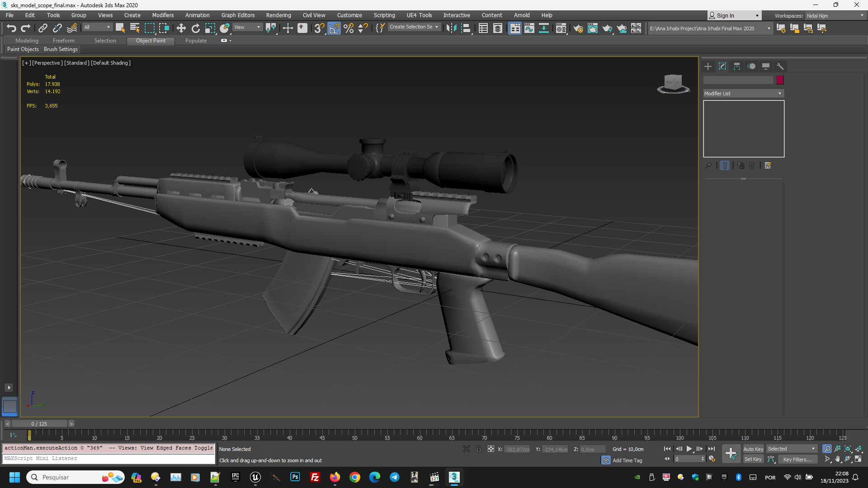Open the Graph Editors menu
Viewport: 868px width, 488px height.
(x=238, y=15)
